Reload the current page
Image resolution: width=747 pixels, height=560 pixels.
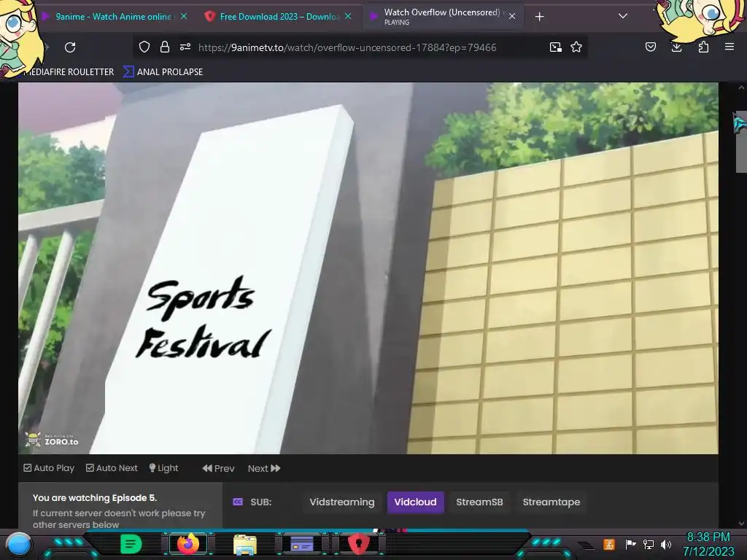click(70, 47)
